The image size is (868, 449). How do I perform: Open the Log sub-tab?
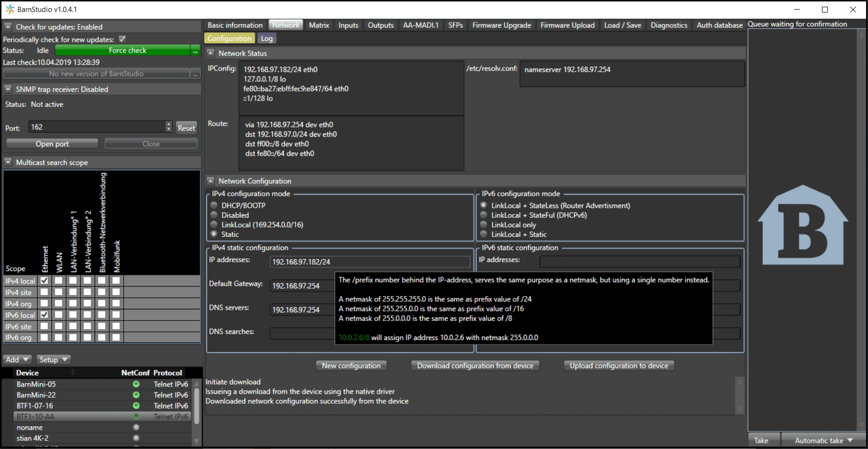[x=266, y=38]
